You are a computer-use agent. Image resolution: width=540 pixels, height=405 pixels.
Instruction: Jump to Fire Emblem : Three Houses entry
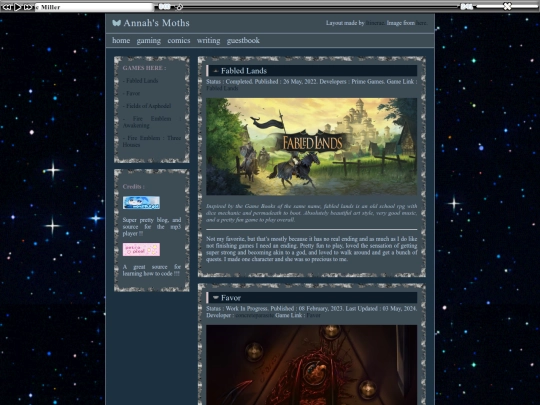(152, 141)
